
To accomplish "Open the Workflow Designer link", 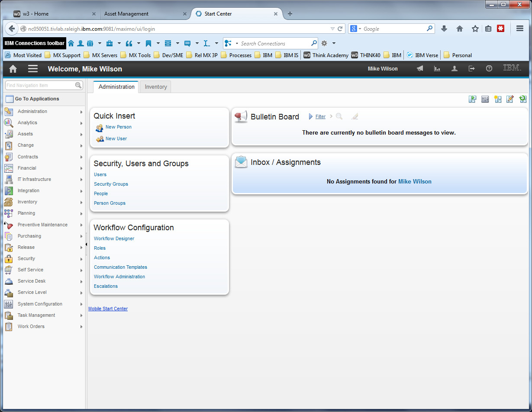I will tap(114, 238).
